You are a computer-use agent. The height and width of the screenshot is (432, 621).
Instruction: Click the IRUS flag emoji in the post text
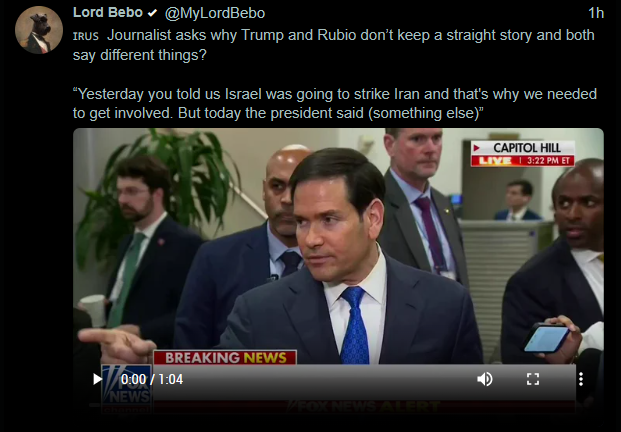pyautogui.click(x=86, y=36)
